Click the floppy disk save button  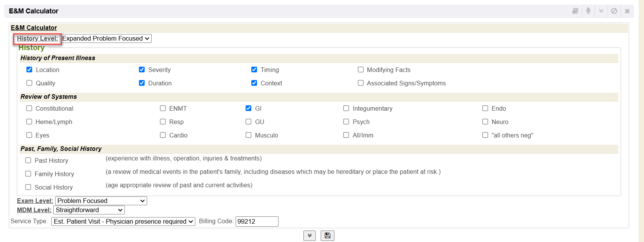click(328, 235)
